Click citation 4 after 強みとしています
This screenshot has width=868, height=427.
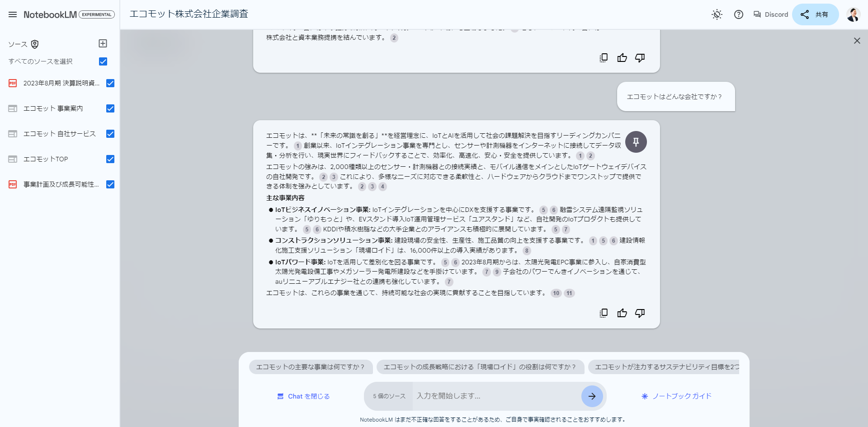pos(382,187)
